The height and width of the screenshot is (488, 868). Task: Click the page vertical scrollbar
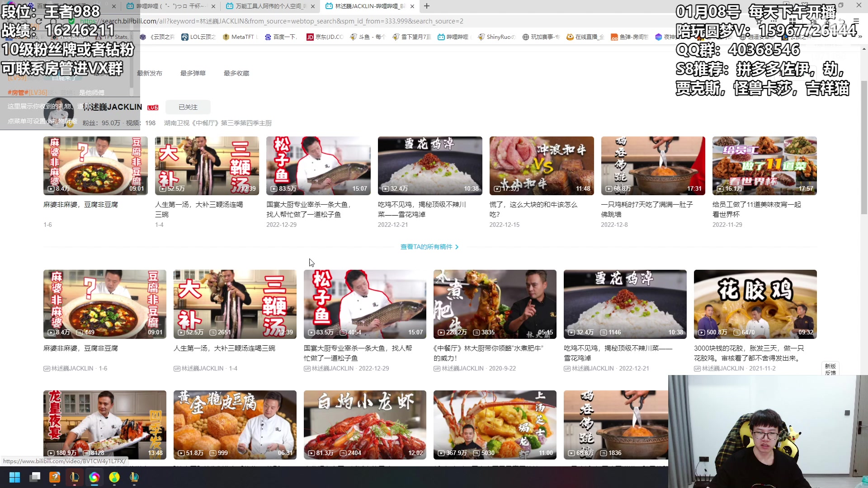(x=864, y=147)
